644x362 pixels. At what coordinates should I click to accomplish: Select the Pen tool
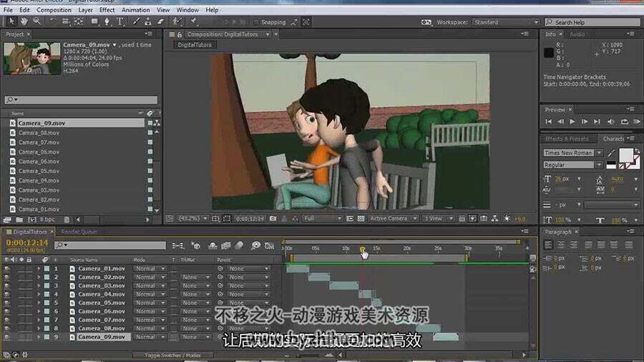click(x=107, y=21)
